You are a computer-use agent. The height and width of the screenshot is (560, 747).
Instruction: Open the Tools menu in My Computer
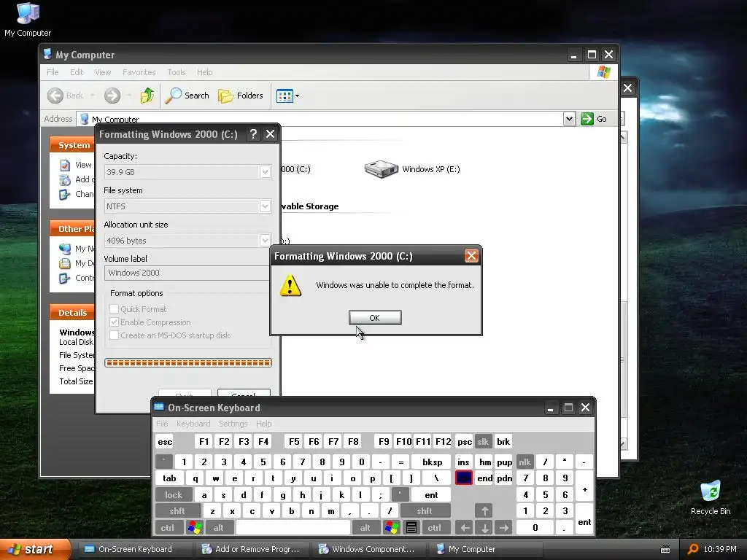click(x=177, y=72)
